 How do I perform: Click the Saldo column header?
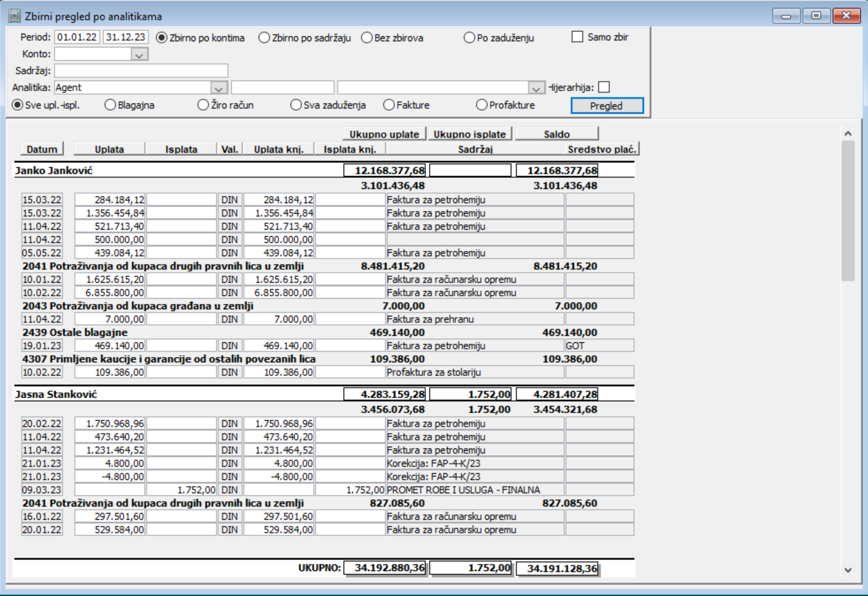(x=557, y=134)
